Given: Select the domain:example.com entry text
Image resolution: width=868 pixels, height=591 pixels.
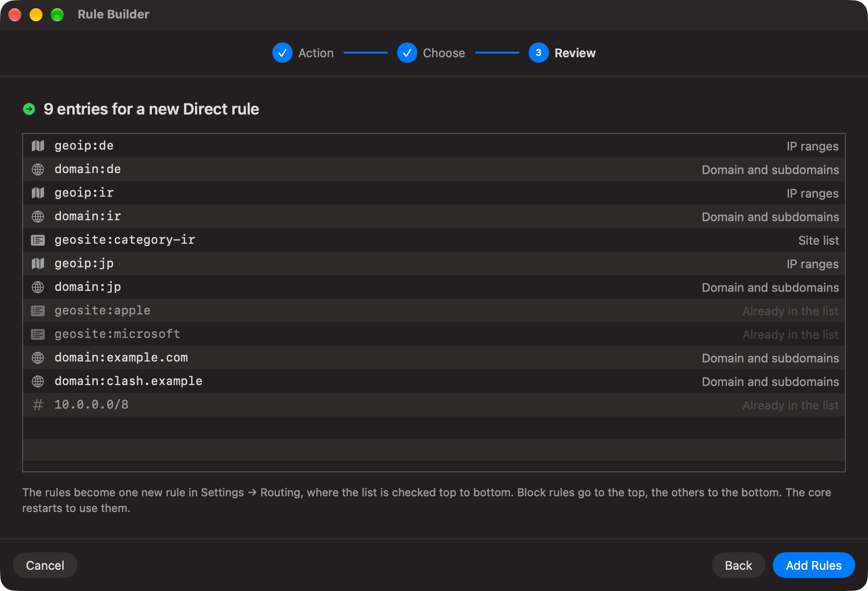Looking at the screenshot, I should click(x=121, y=358).
